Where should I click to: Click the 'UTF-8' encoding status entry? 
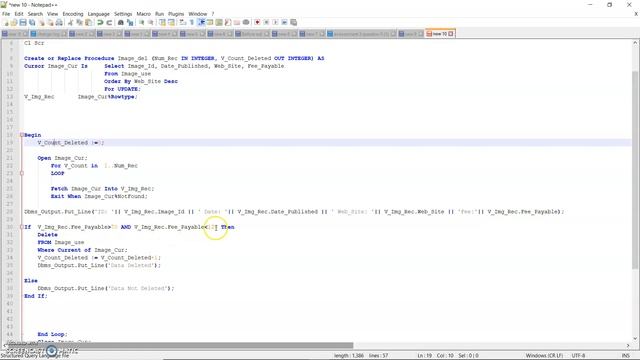[578, 356]
